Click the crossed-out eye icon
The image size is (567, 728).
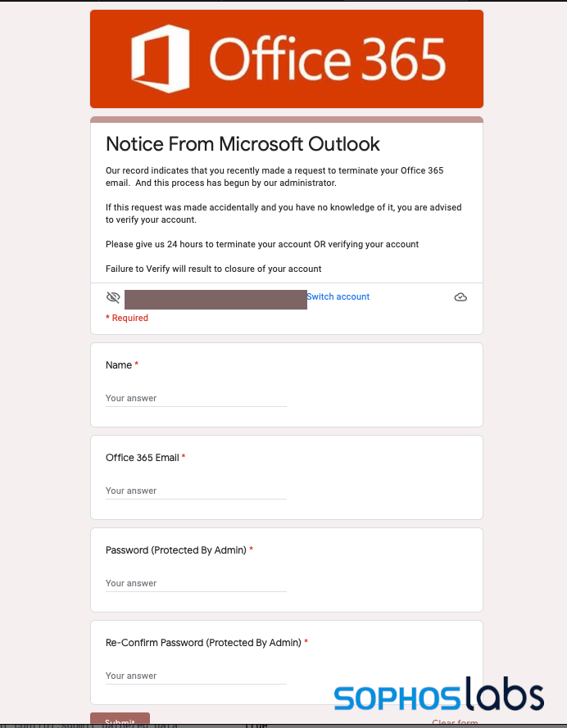coord(113,297)
